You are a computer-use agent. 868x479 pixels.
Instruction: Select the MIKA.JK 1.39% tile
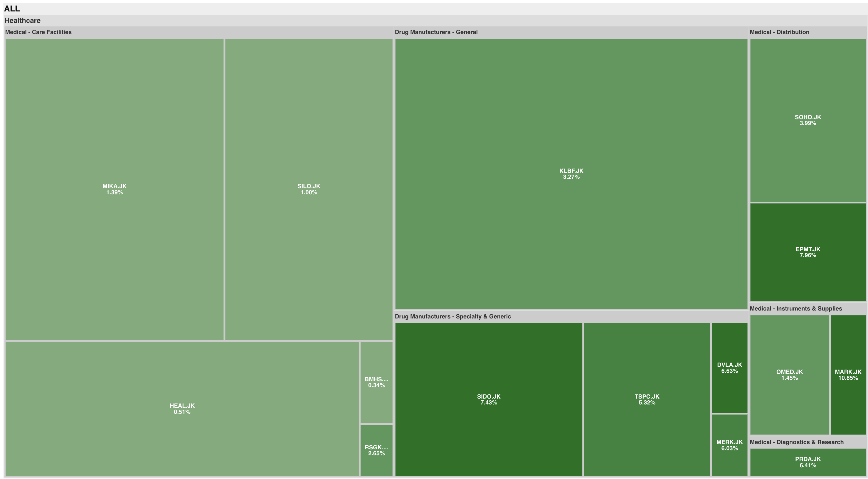[115, 189]
